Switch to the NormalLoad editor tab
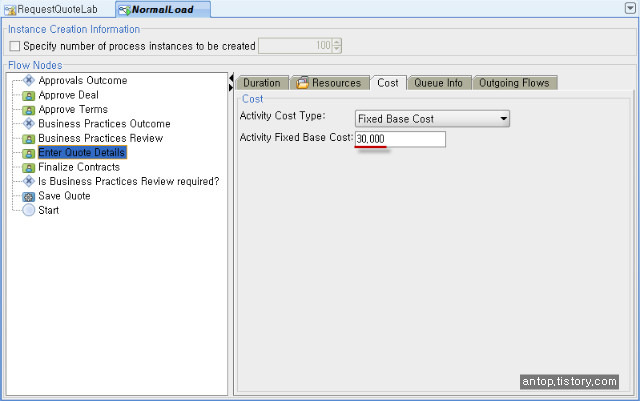Screen dimensions: 640x401 pyautogui.click(x=163, y=9)
